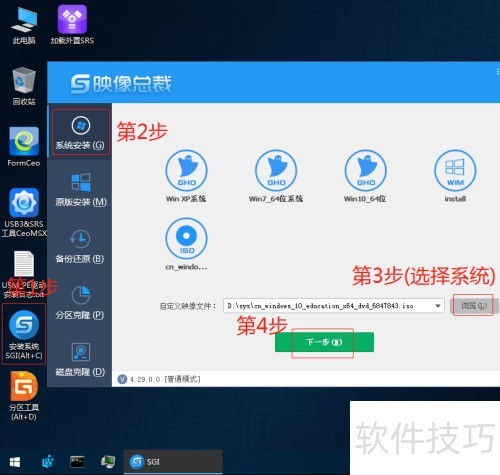Click the green 下一步 (N) button
This screenshot has width=500, height=475.
point(324,342)
